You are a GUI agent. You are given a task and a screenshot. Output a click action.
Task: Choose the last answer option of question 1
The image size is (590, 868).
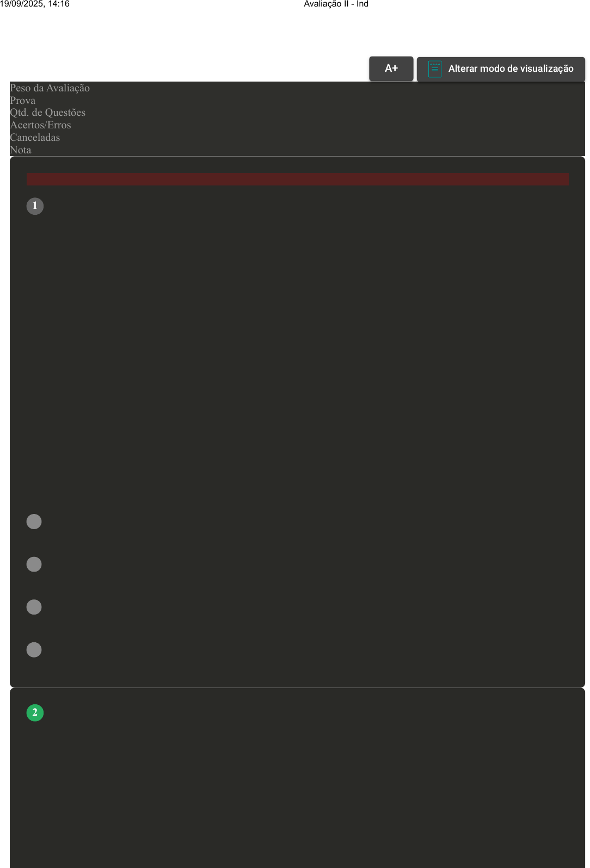click(34, 650)
